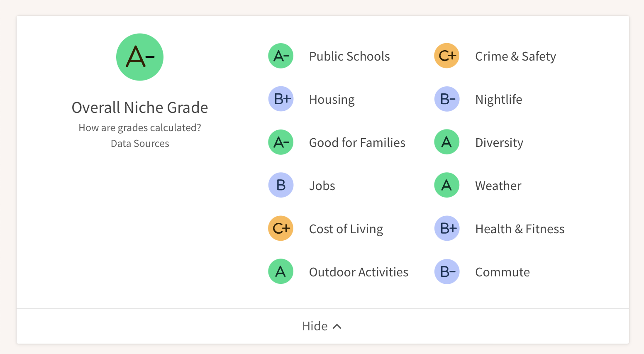Click the chevron arrow beside Hide
Viewport: 644px width, 354px height.
(x=337, y=327)
